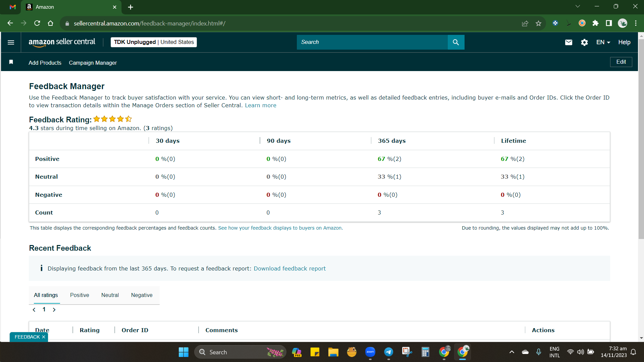
Task: Open the extensions puzzle icon
Action: click(x=595, y=23)
